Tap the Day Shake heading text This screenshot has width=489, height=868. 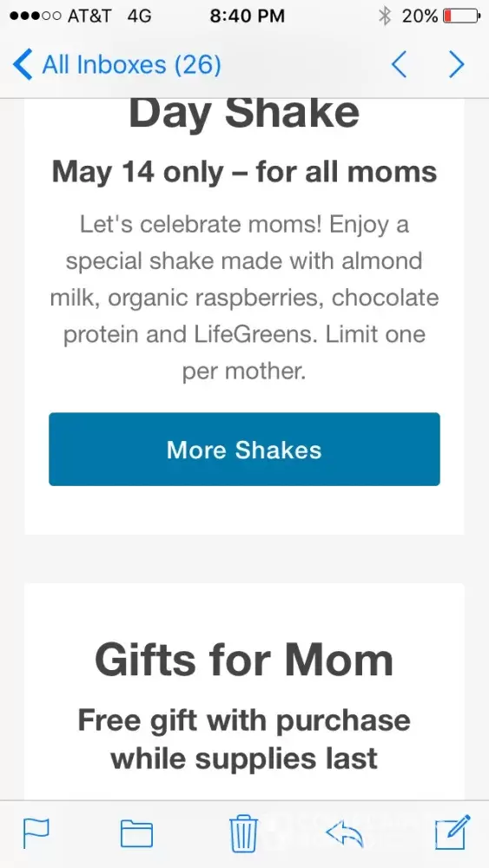(x=244, y=112)
